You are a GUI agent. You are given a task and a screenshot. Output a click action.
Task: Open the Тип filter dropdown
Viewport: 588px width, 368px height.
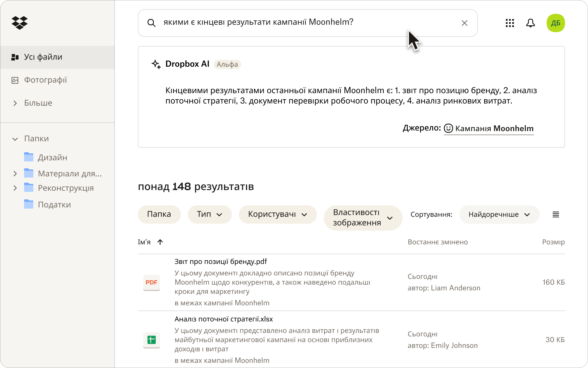click(x=210, y=214)
